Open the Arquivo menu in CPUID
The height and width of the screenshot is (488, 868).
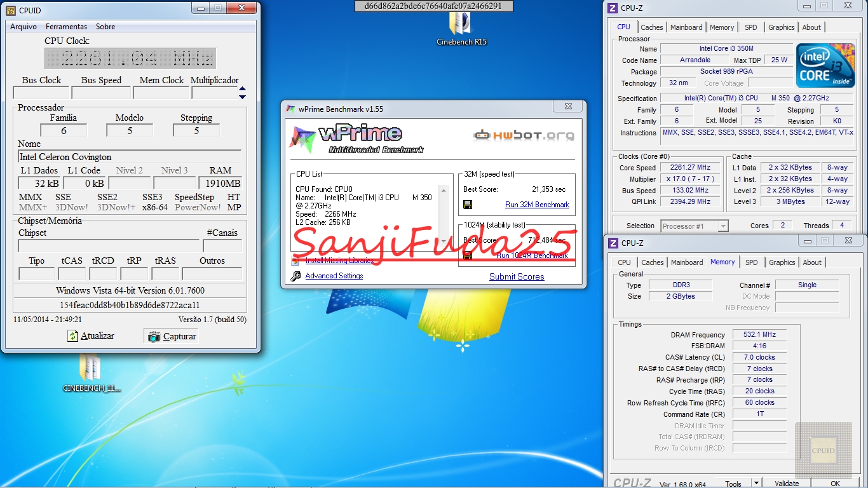click(x=24, y=27)
